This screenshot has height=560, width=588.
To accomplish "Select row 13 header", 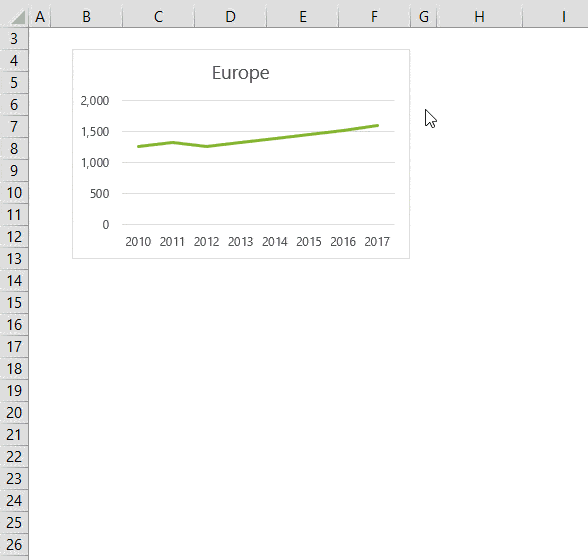I will (14, 259).
